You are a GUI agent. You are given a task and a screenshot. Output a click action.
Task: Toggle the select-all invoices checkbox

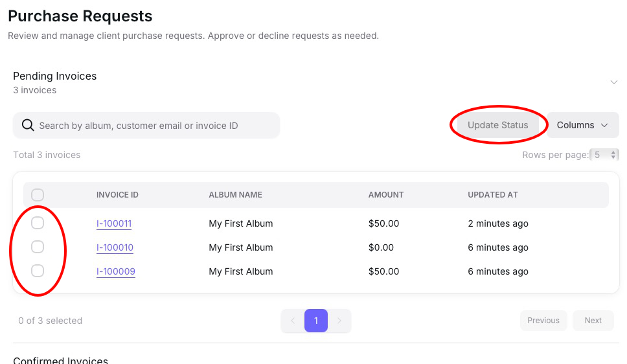[x=38, y=195]
